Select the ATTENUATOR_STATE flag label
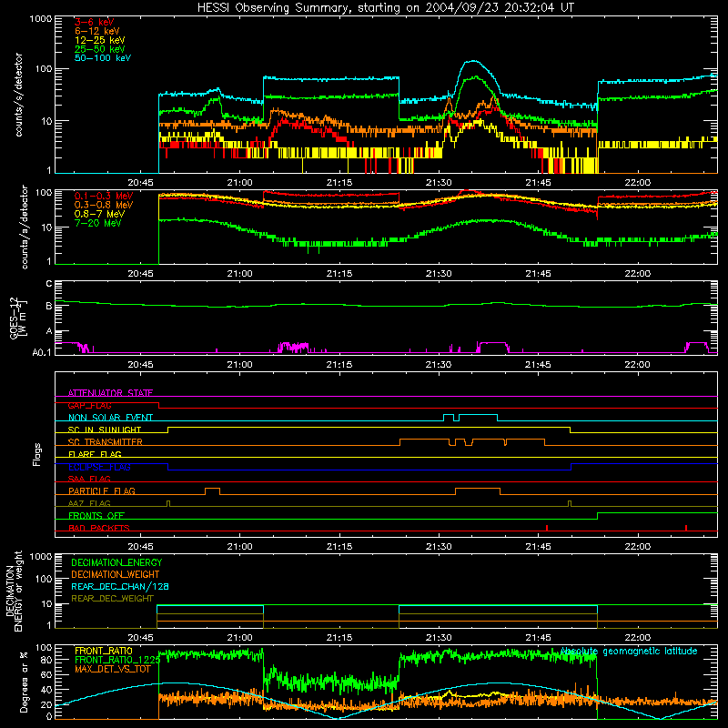728x728 pixels. (110, 393)
